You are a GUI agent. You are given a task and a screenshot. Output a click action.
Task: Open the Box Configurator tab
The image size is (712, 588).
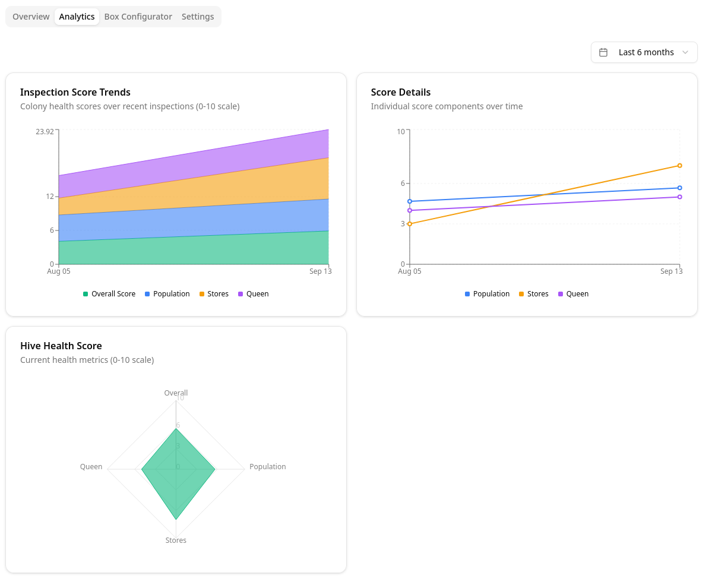pos(138,16)
